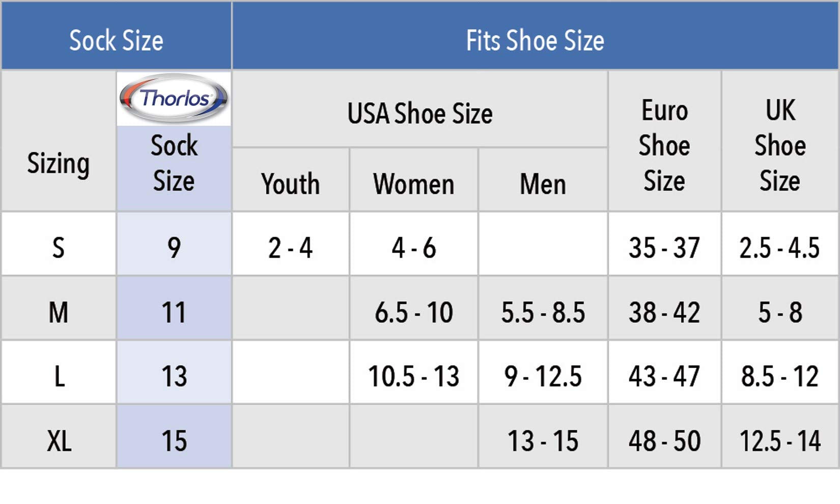Viewport: 840px width, 504px height.
Task: Click the 'Youth' column header
Action: (x=290, y=183)
